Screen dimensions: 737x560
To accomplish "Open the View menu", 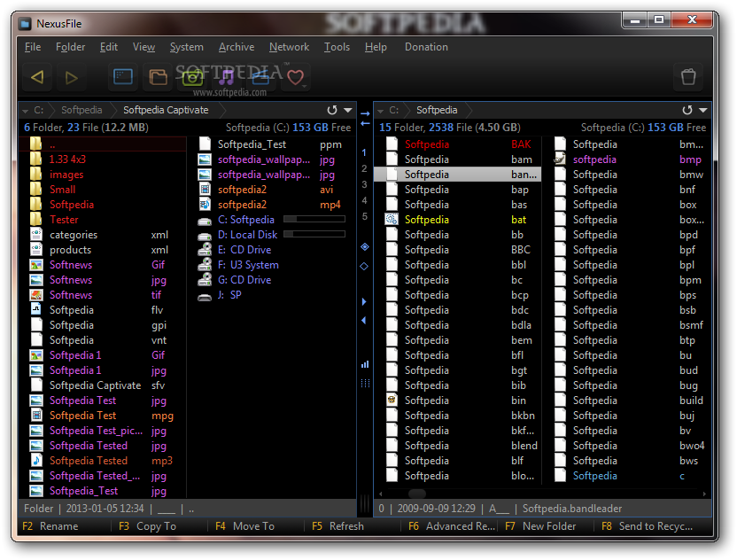I will tap(144, 47).
